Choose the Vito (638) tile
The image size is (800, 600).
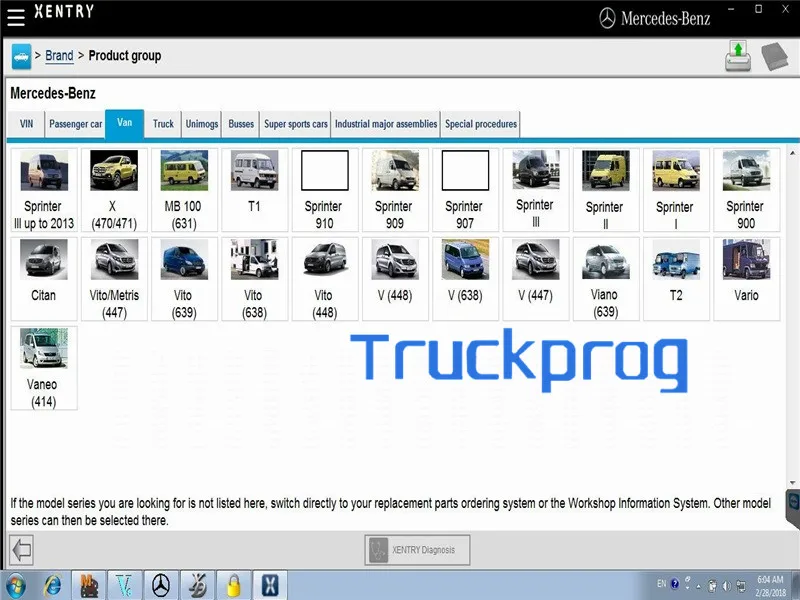255,279
